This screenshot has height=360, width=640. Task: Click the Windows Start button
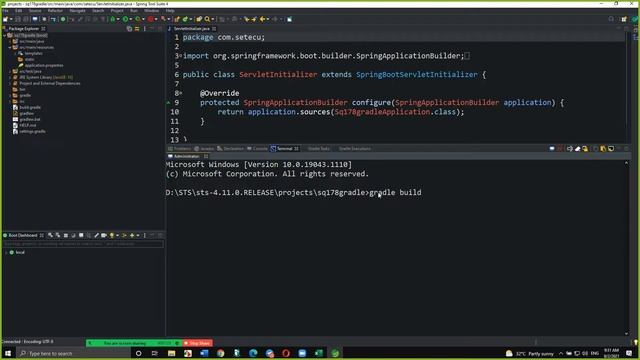[8, 353]
